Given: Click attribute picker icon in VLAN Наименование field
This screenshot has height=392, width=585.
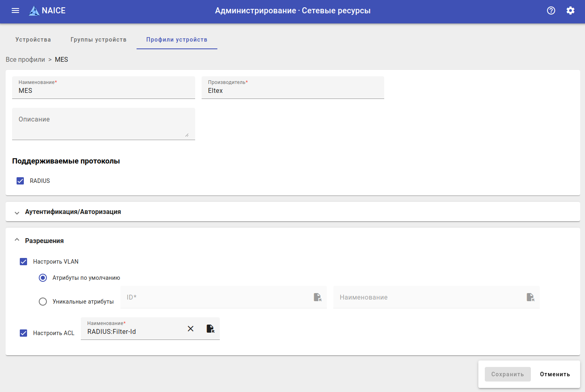Looking at the screenshot, I should coord(530,297).
